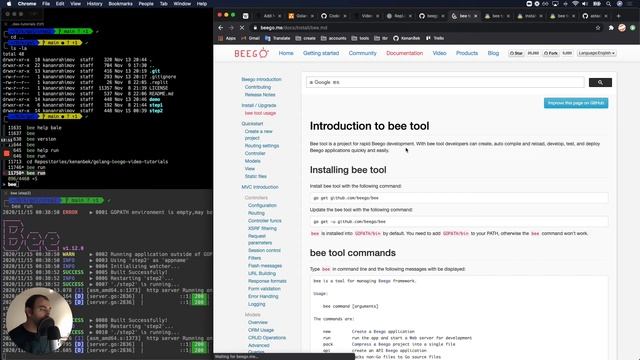Open the accounts bookmarks folder

tap(333, 38)
